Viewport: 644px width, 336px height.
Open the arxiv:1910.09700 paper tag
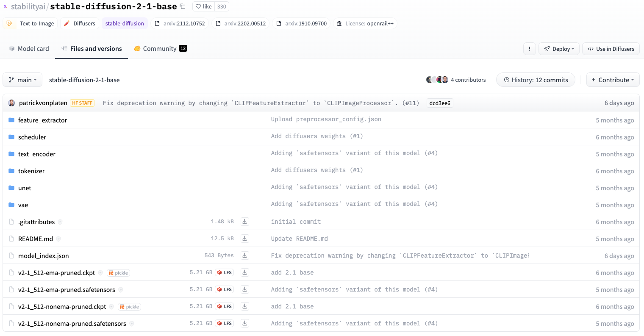tap(302, 23)
